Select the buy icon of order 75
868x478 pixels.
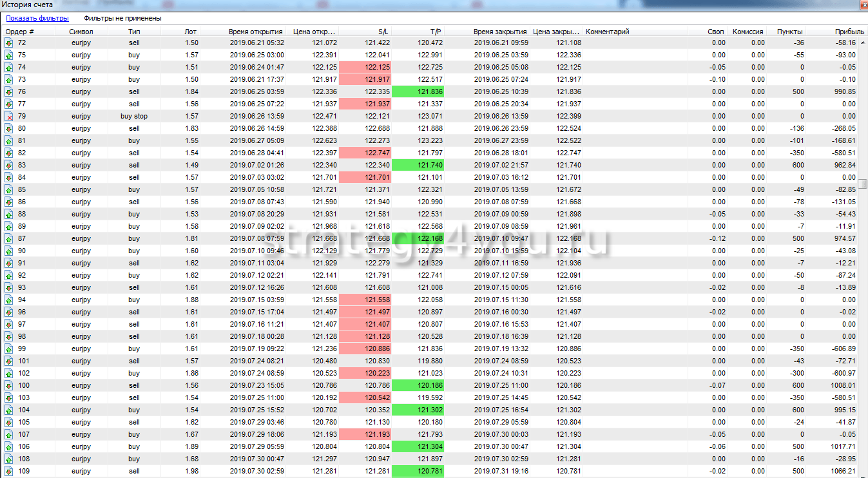coord(9,55)
